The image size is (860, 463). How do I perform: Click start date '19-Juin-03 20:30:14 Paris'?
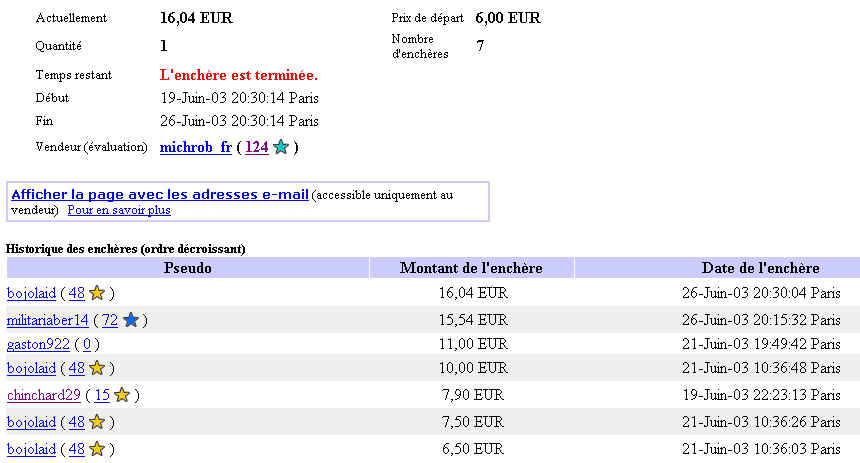(239, 98)
